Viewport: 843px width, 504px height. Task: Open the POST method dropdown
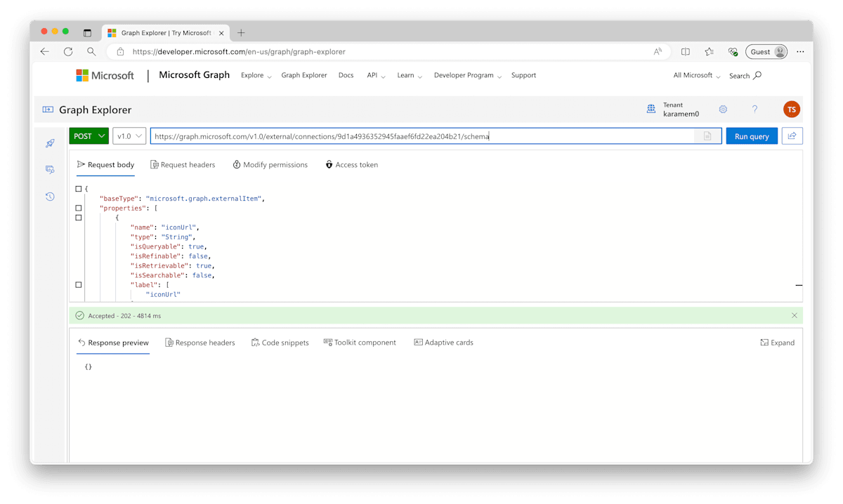[89, 136]
